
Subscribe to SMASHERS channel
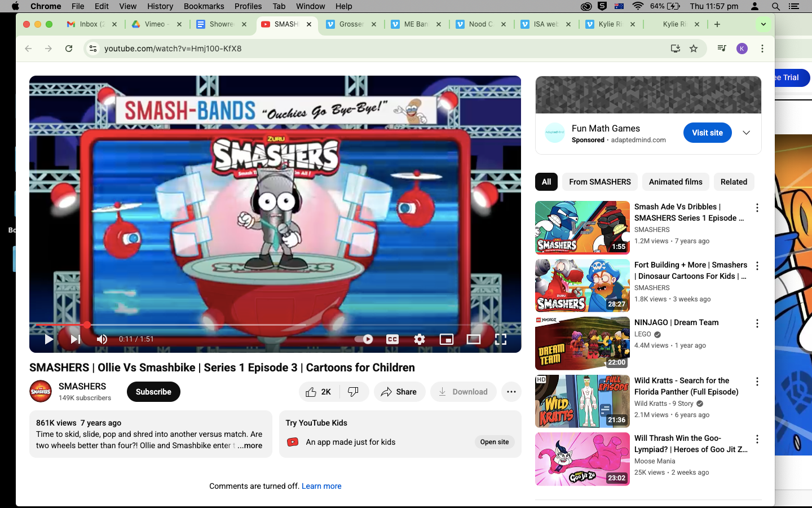pos(153,392)
